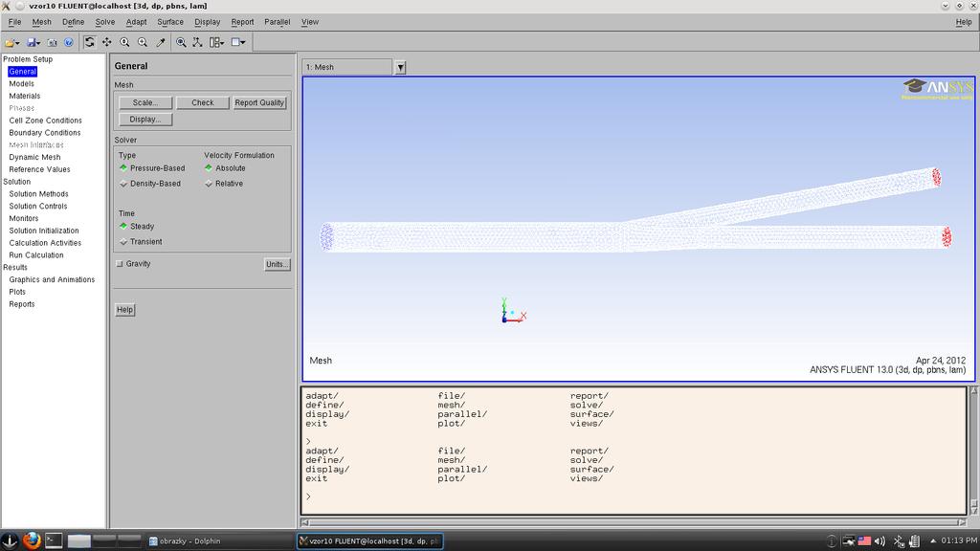Open the Define menu

[x=73, y=22]
